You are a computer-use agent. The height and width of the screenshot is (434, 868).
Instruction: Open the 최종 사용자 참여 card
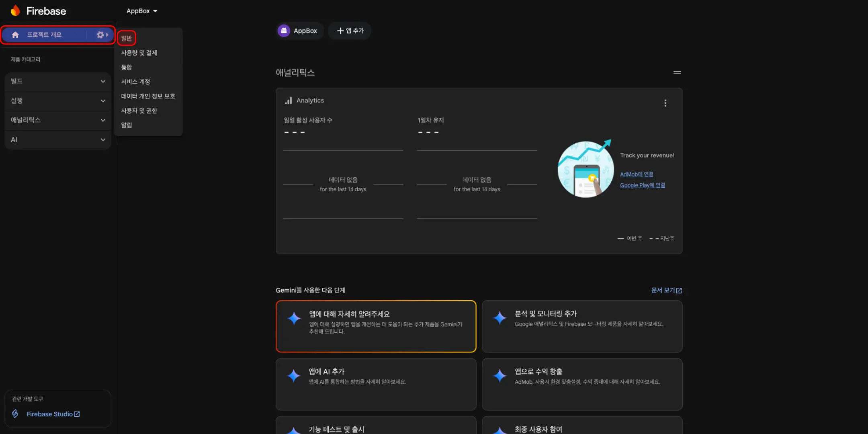tap(582, 425)
